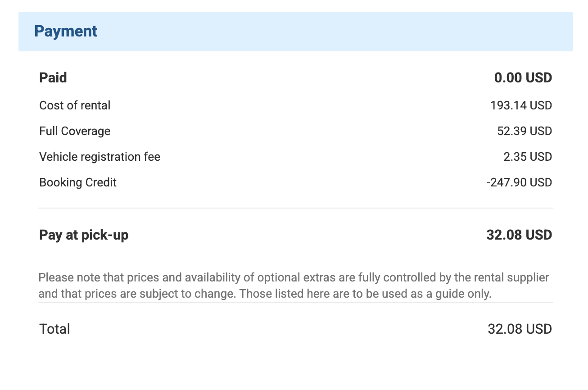Click the Vehicle registration fee label
The image size is (588, 390).
(100, 157)
